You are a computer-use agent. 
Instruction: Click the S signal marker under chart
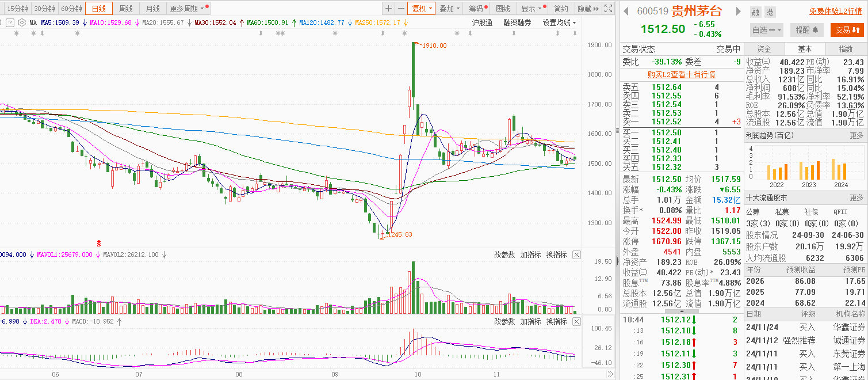pos(99,244)
